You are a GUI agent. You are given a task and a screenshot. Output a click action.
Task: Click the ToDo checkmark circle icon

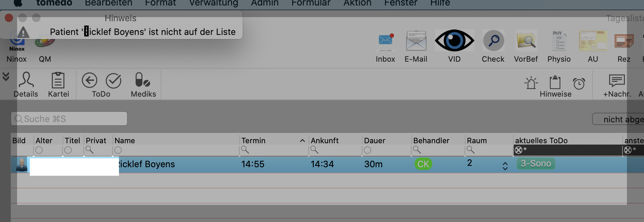point(113,81)
